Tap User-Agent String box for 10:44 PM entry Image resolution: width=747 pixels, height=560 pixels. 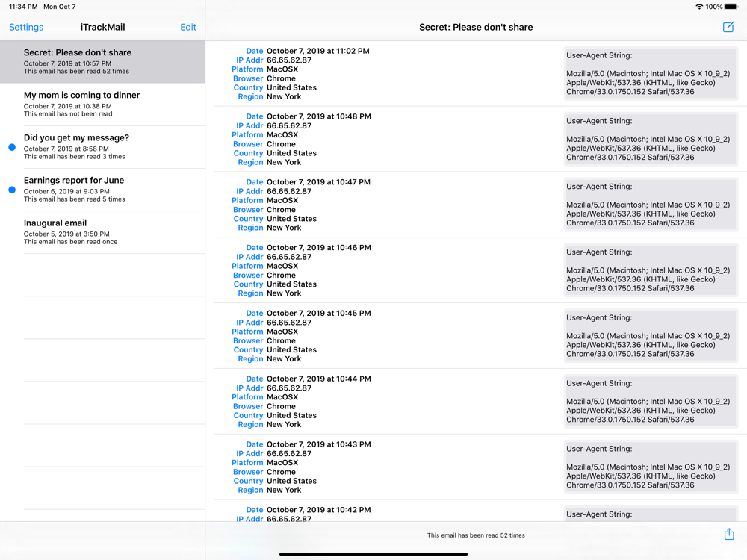coord(651,402)
